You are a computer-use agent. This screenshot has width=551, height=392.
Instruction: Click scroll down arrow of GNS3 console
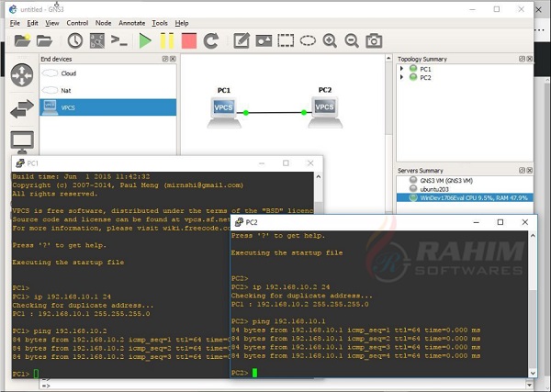click(x=530, y=385)
